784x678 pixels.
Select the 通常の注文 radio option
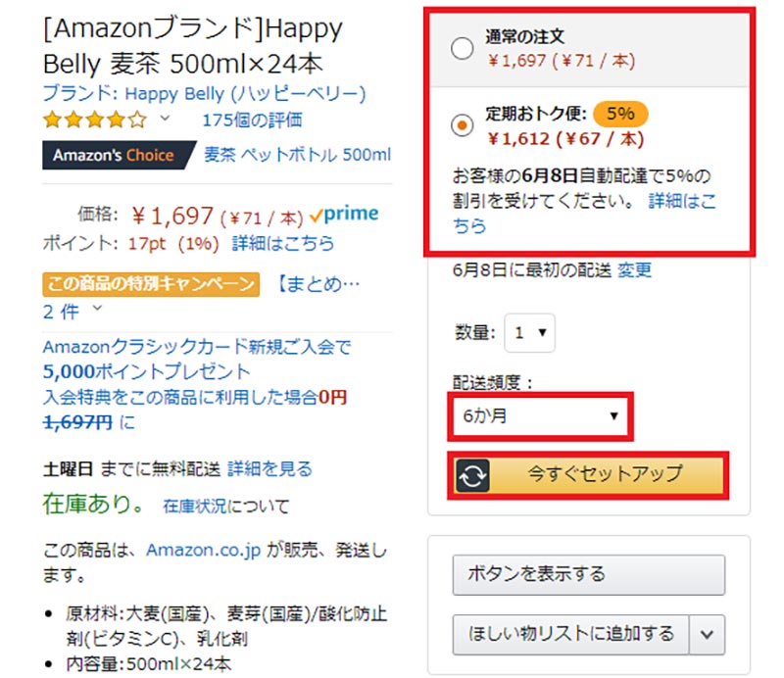click(x=463, y=48)
